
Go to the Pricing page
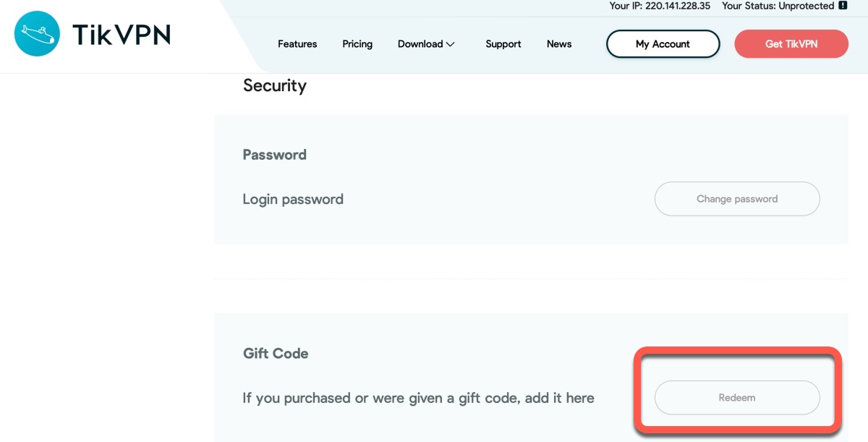[357, 44]
